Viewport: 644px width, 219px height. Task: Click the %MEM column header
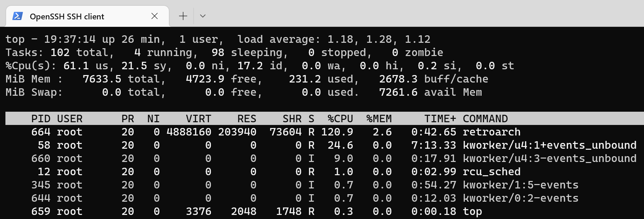click(x=379, y=118)
